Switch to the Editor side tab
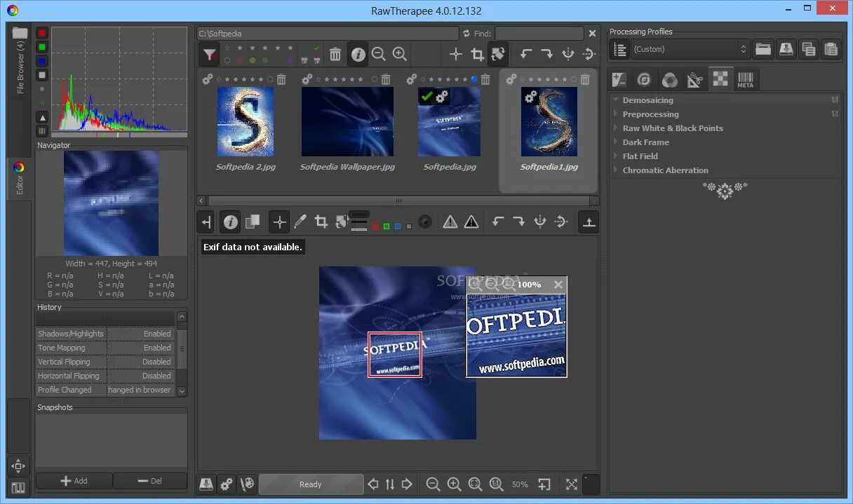853x504 pixels. coord(19,179)
